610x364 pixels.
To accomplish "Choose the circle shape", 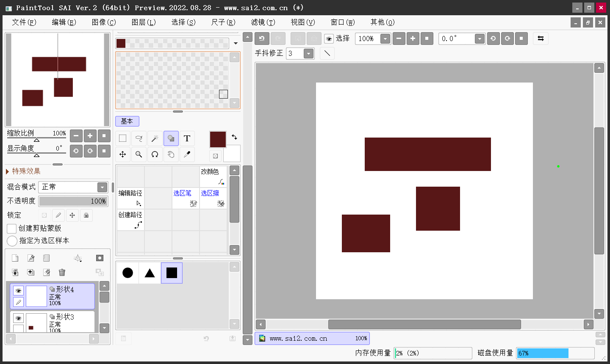I will [128, 273].
